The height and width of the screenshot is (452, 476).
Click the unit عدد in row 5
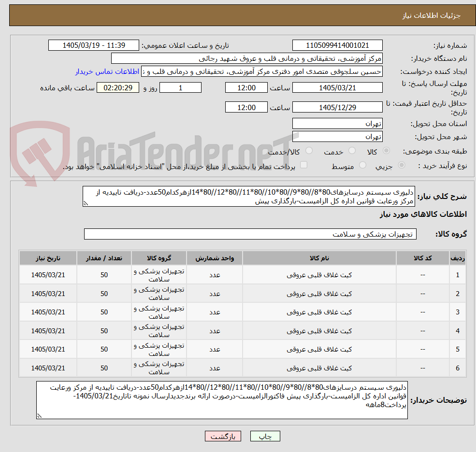(215, 349)
